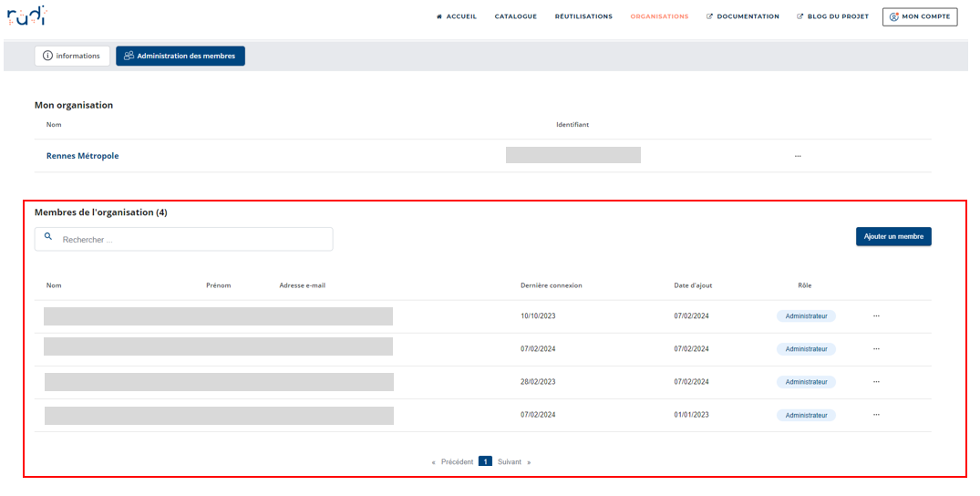Click the Membres de l'organisation (4) heading
Screen dimensions: 980x496
[100, 212]
